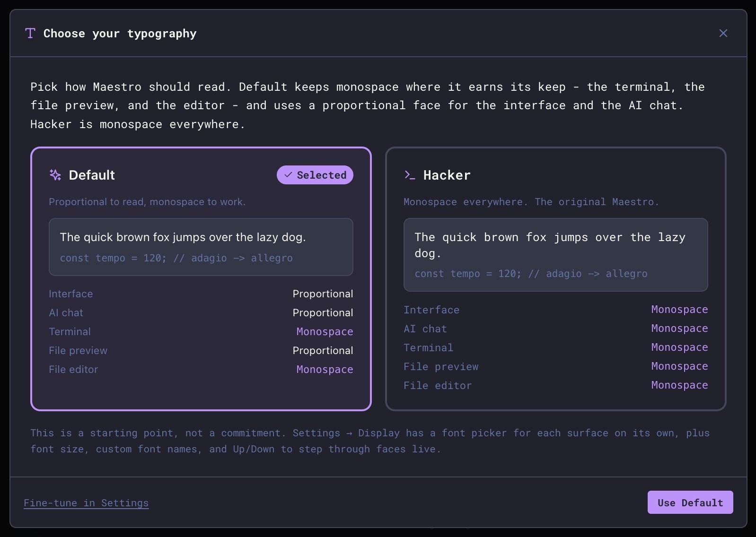Click the Selected badge on the Default card

[x=315, y=175]
